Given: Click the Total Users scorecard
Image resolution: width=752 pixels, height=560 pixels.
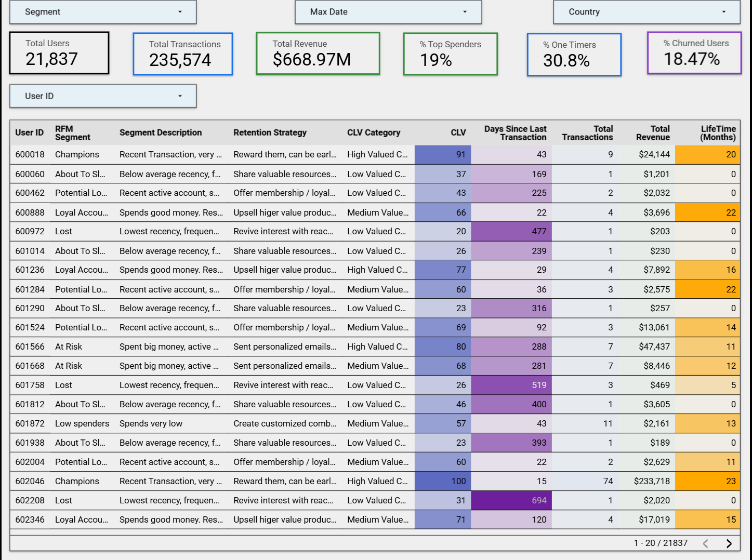Looking at the screenshot, I should coord(59,53).
